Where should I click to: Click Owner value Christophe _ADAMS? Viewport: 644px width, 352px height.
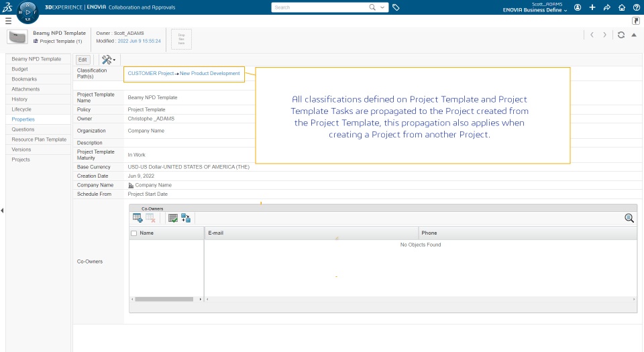pyautogui.click(x=151, y=119)
